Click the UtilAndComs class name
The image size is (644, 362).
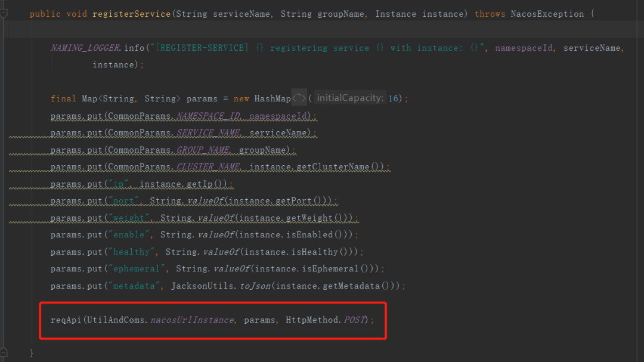click(116, 320)
